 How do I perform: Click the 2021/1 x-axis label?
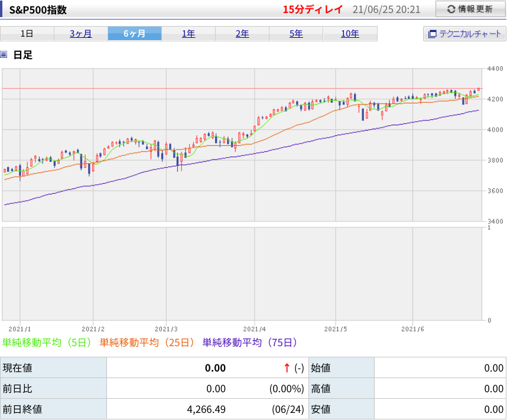19,329
